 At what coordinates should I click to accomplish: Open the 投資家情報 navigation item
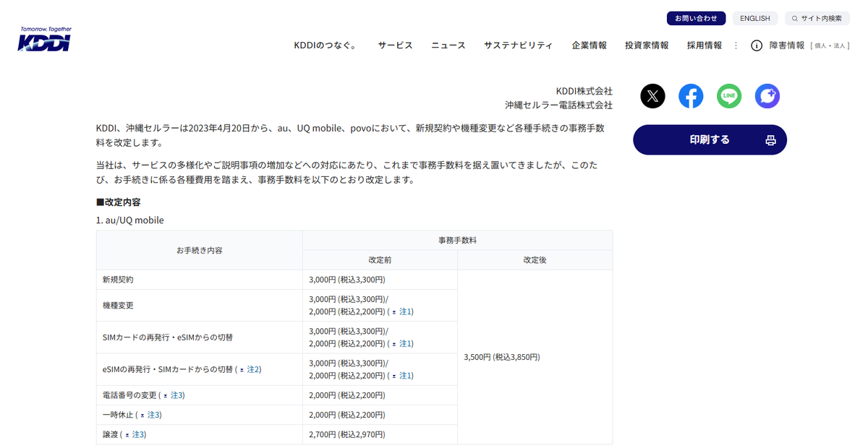pos(647,46)
